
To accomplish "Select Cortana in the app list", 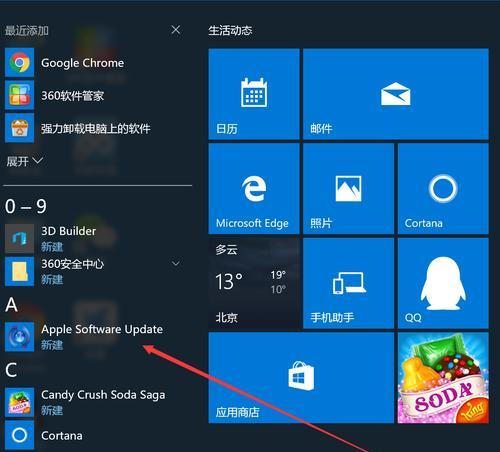I will click(97, 435).
